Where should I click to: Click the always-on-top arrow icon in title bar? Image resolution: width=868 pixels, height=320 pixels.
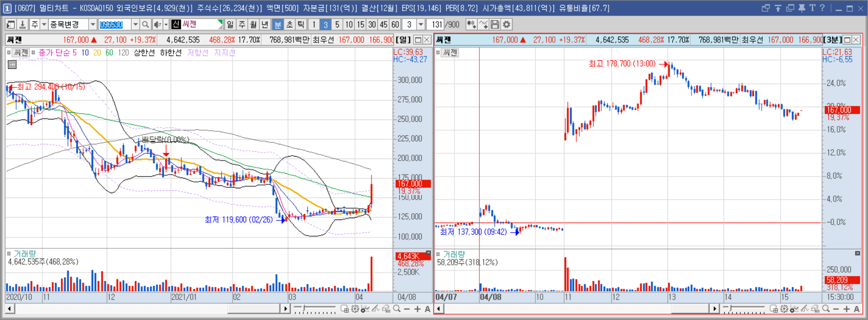pyautogui.click(x=778, y=8)
